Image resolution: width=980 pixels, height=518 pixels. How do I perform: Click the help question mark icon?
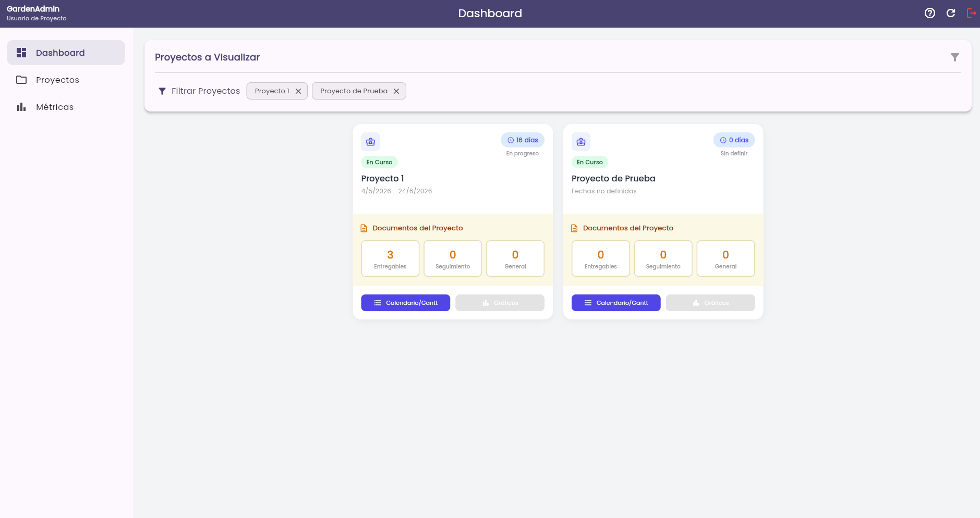pyautogui.click(x=929, y=14)
